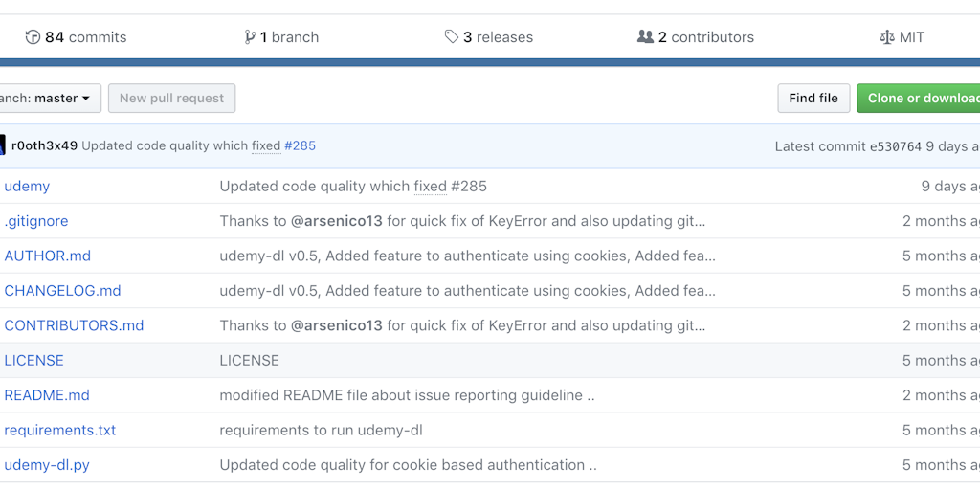Click the releases tag icon
980x490 pixels.
pyautogui.click(x=452, y=37)
